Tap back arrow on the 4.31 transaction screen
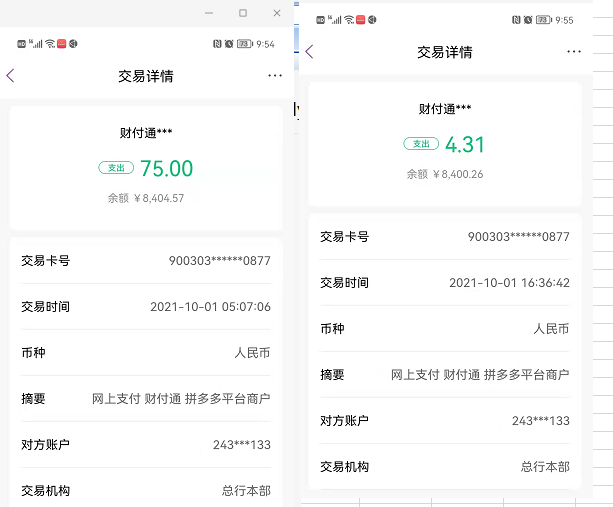The image size is (613, 507). coord(309,52)
